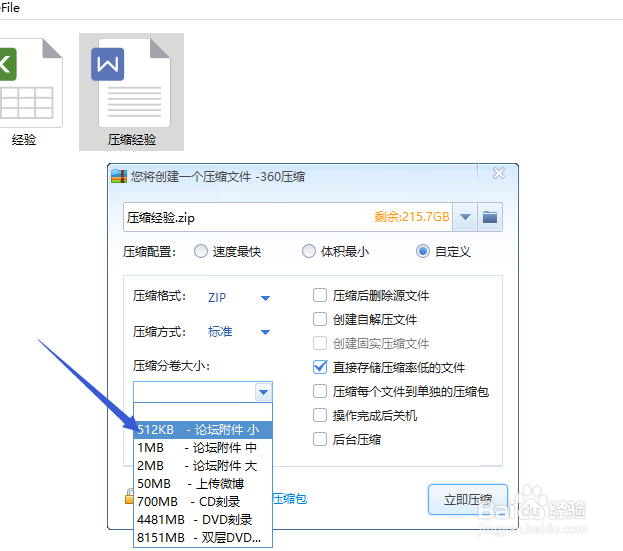Choose 700MB CD刻录 option

pyautogui.click(x=203, y=501)
